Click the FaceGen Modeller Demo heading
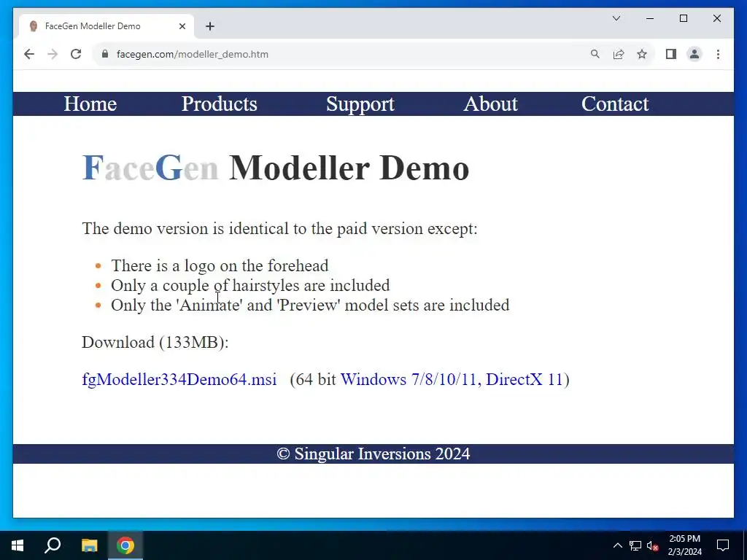This screenshot has width=747, height=560. [276, 168]
